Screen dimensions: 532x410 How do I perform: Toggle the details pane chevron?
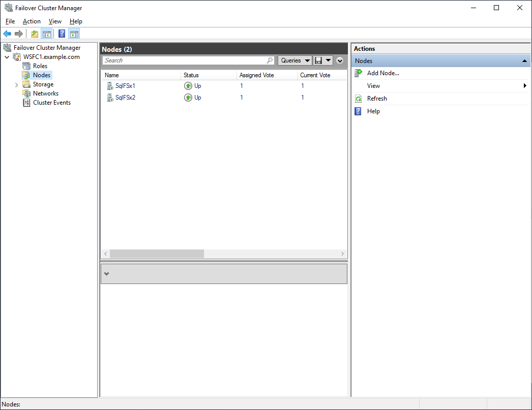pos(106,274)
